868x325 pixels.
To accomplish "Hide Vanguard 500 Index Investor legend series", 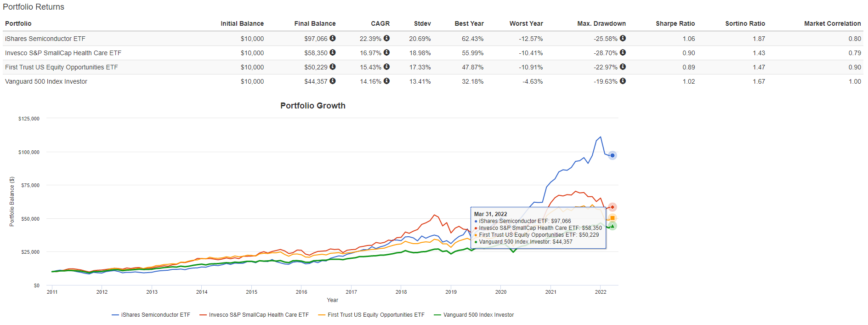I will 478,315.
